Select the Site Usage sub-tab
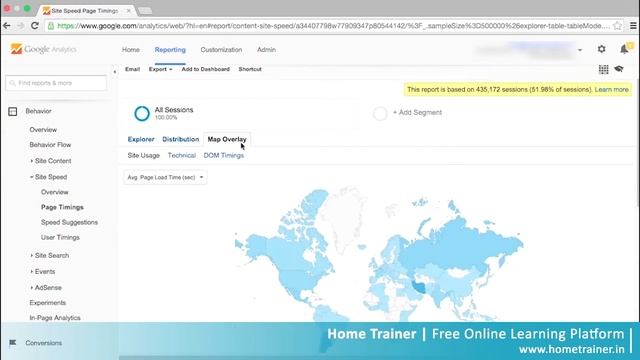The height and width of the screenshot is (360, 640). pos(143,156)
